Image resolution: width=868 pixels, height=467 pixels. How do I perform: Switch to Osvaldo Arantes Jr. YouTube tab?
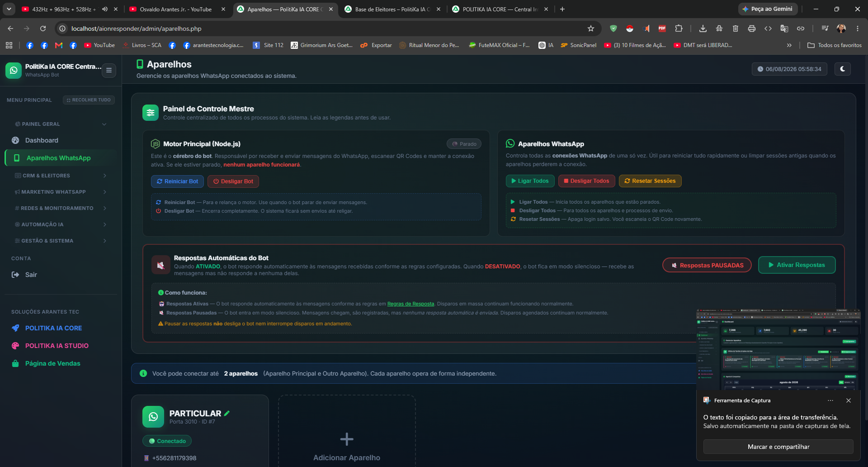coord(177,9)
